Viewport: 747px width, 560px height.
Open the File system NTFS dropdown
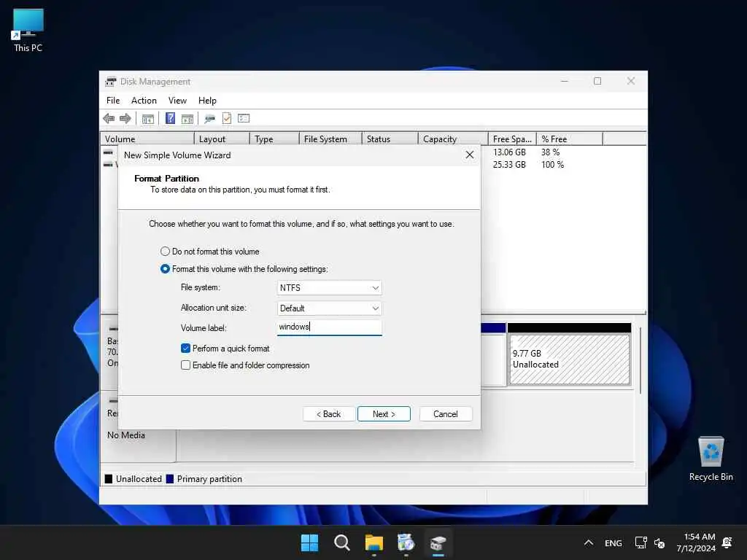point(329,287)
